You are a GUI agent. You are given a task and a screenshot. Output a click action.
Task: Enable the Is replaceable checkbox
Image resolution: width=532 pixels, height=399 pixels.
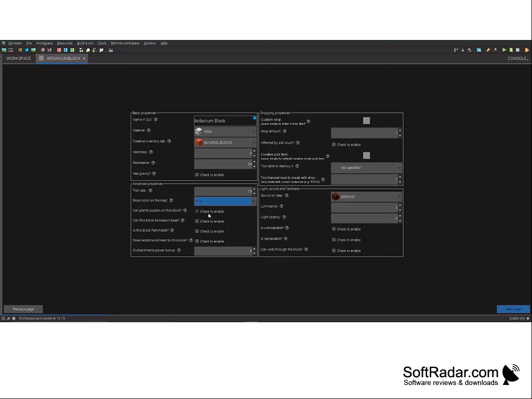tap(334, 240)
